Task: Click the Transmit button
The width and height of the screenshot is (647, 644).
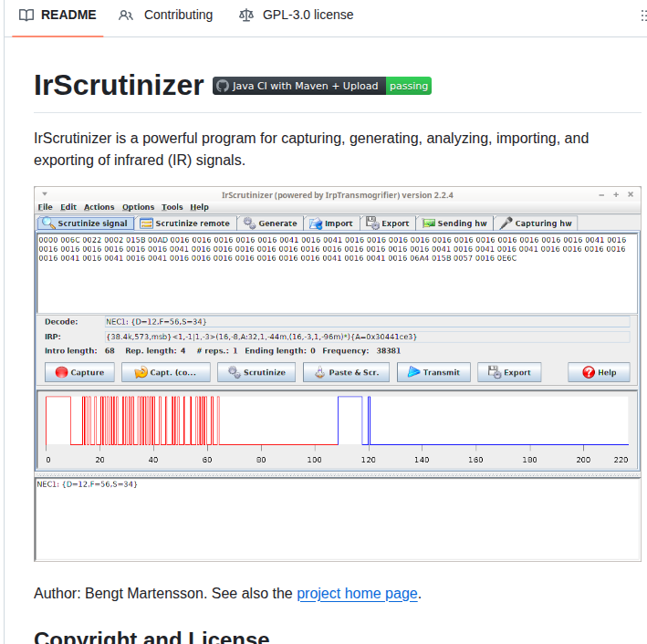Action: 433,372
